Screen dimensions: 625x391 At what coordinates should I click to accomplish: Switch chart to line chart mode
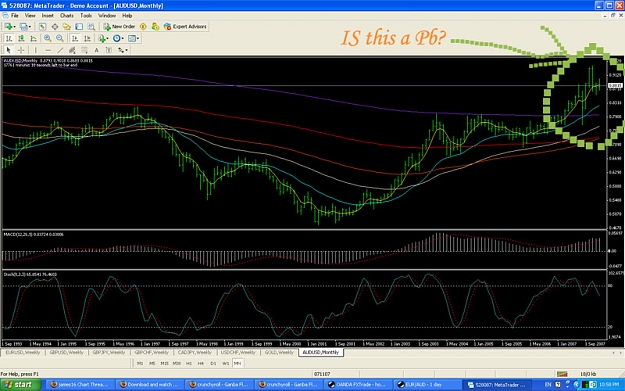pyautogui.click(x=33, y=39)
